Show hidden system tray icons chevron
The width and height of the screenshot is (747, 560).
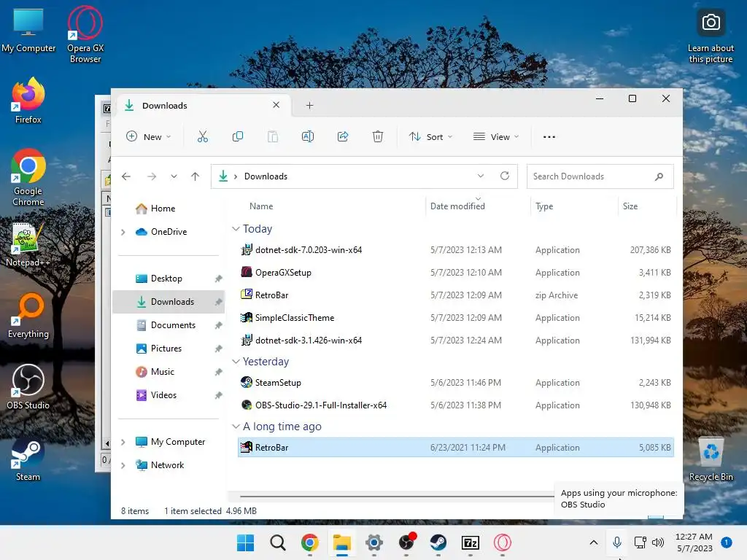[x=594, y=542]
